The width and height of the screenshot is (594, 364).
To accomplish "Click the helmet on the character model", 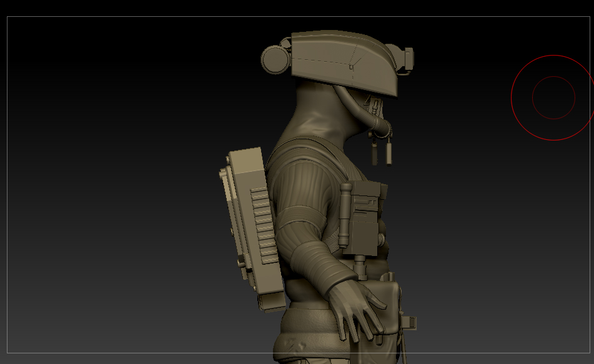I will tap(344, 62).
